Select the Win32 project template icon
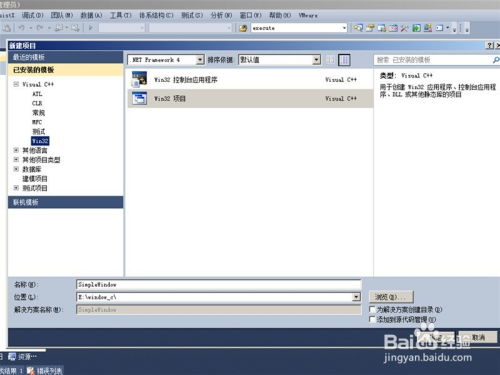This screenshot has height=375, width=500. (139, 99)
